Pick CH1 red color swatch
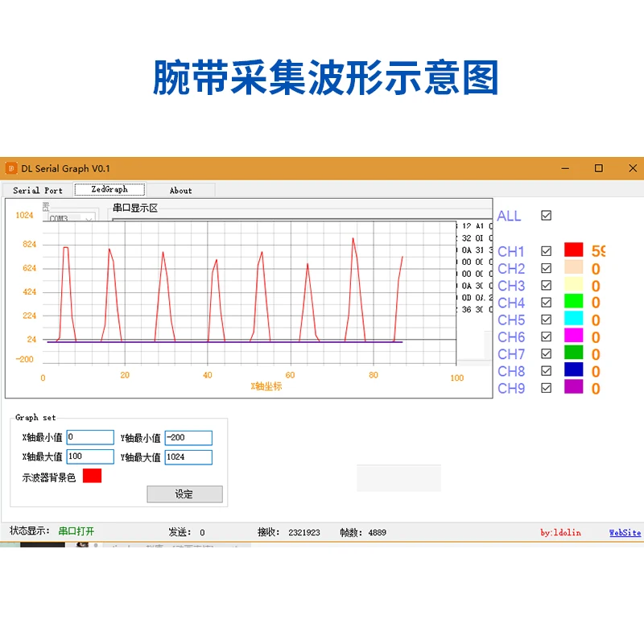This screenshot has height=644, width=644. (x=574, y=250)
